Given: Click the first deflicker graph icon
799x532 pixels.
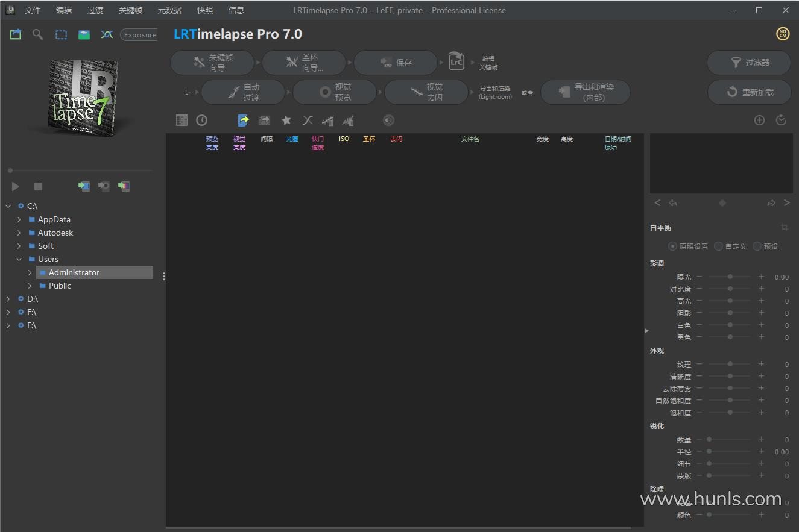Looking at the screenshot, I should [327, 120].
